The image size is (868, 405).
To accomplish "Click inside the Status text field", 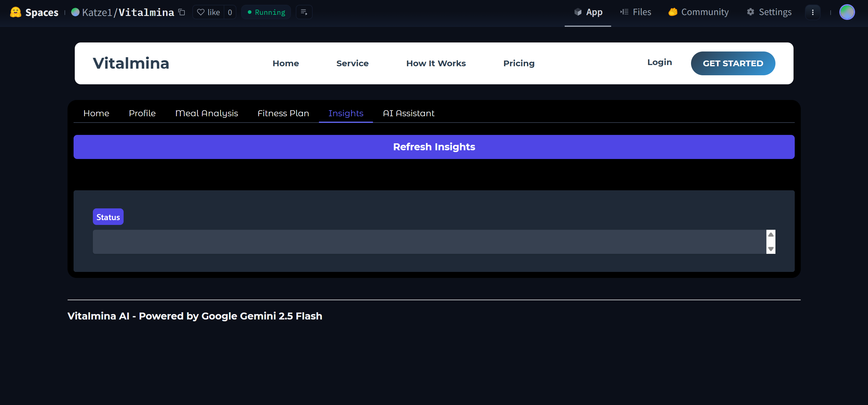I will (x=428, y=242).
